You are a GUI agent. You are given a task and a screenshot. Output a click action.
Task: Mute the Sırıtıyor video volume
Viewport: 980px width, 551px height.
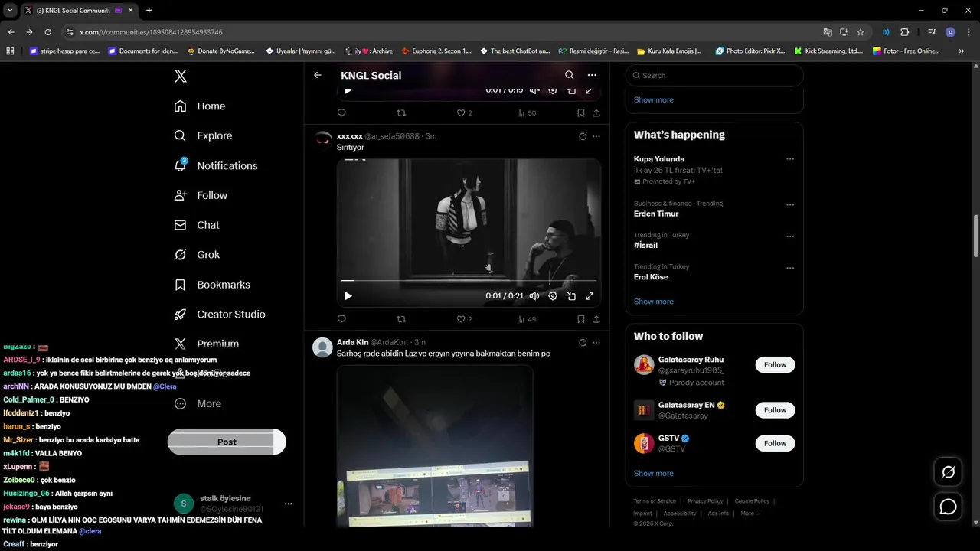(534, 296)
